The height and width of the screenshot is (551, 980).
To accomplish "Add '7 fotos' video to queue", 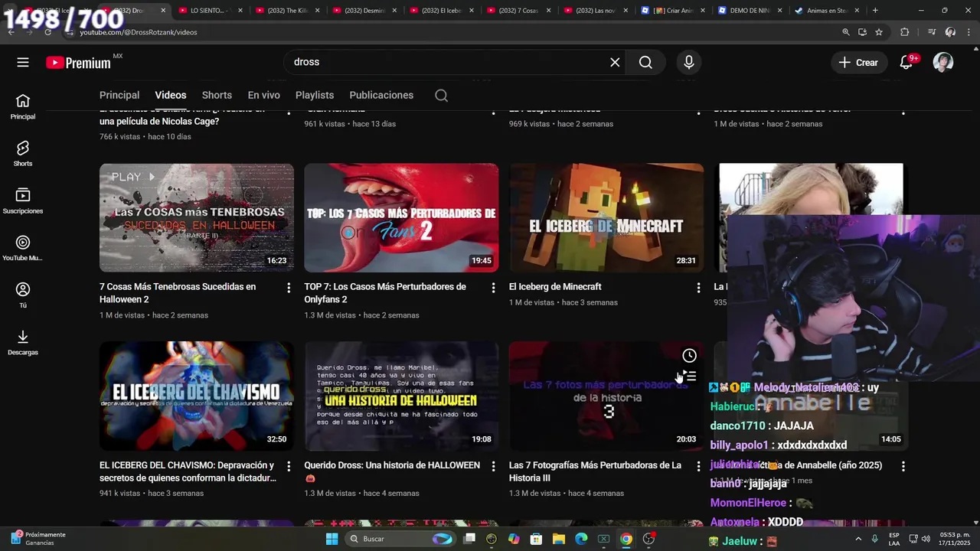I will point(689,377).
